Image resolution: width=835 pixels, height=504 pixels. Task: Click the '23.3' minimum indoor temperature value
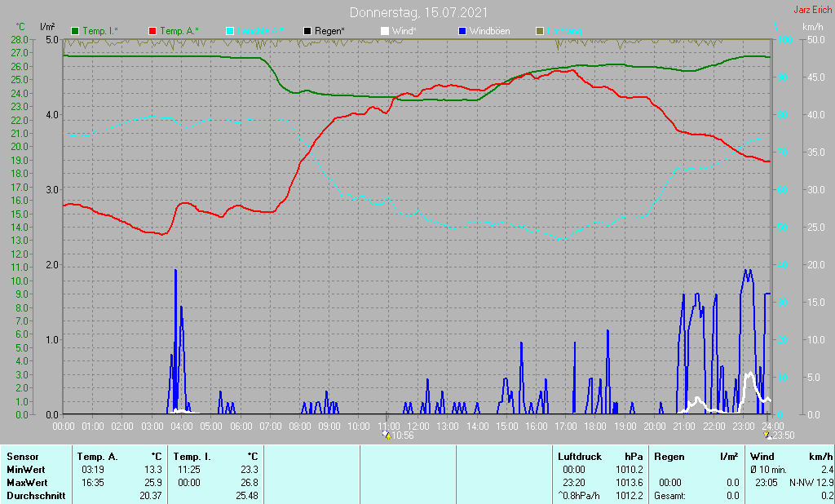pyautogui.click(x=250, y=470)
